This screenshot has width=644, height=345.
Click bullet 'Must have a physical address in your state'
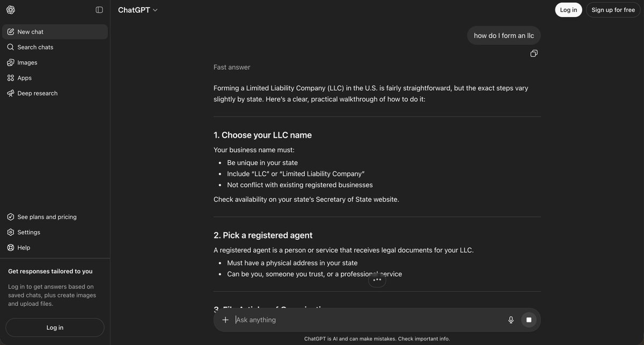[x=292, y=263]
